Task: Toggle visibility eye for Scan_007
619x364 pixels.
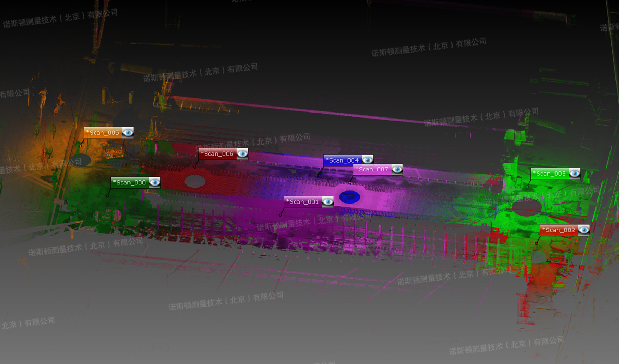Action: (x=397, y=169)
